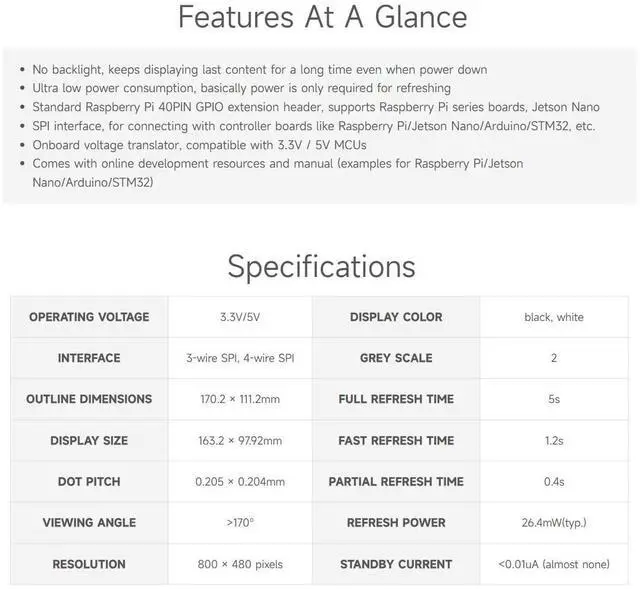Click the DOT PITCH label
Image resolution: width=640 pixels, height=589 pixels.
[89, 481]
